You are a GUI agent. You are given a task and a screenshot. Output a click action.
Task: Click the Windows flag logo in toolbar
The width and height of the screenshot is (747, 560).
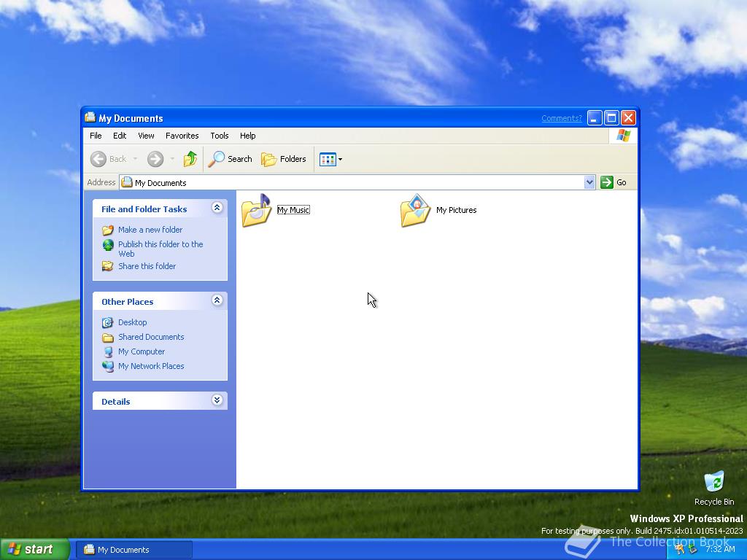pos(623,136)
